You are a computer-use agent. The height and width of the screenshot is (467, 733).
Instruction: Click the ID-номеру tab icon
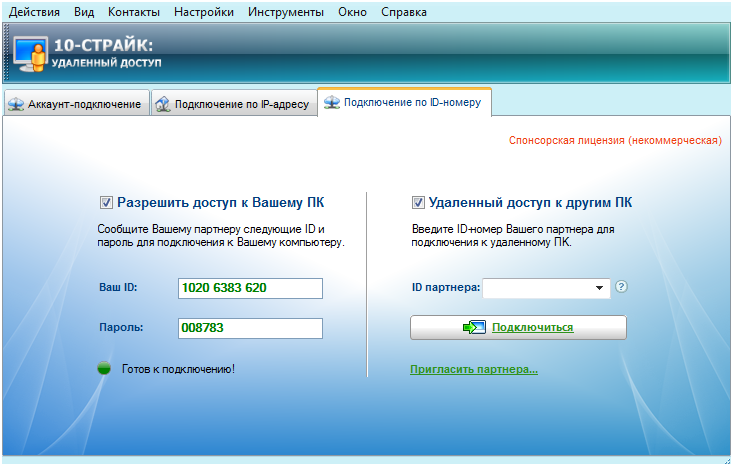(332, 102)
